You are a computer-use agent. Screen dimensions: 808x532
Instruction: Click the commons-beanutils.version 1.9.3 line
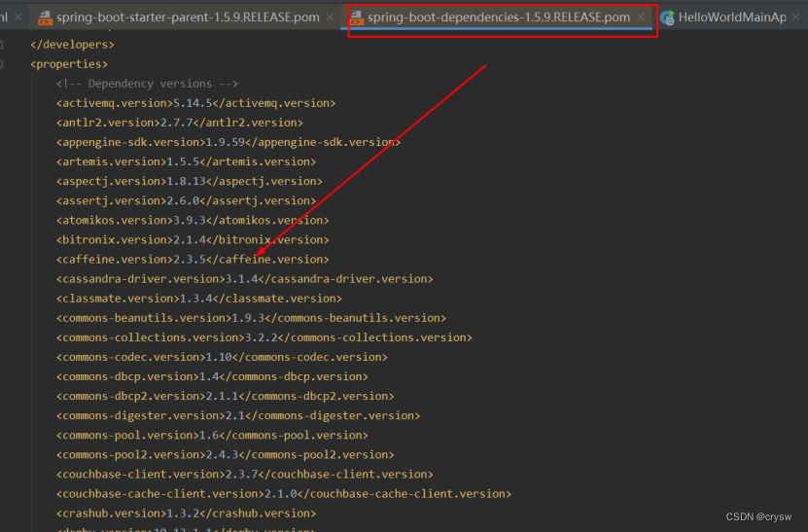(x=251, y=318)
